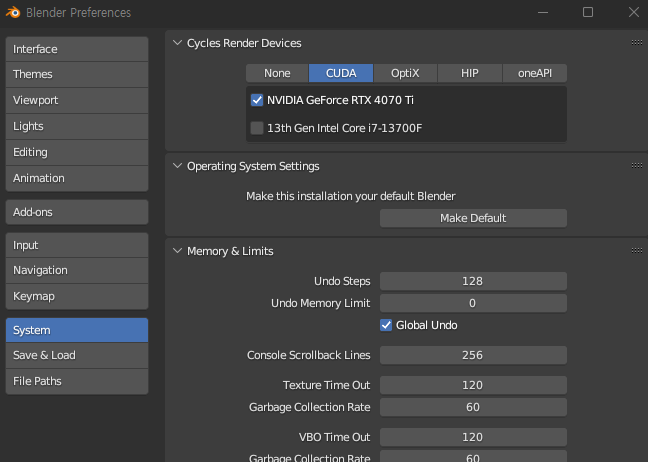Screen dimensions: 648x462
Task: Open the Animation preferences category
Action: 77,179
